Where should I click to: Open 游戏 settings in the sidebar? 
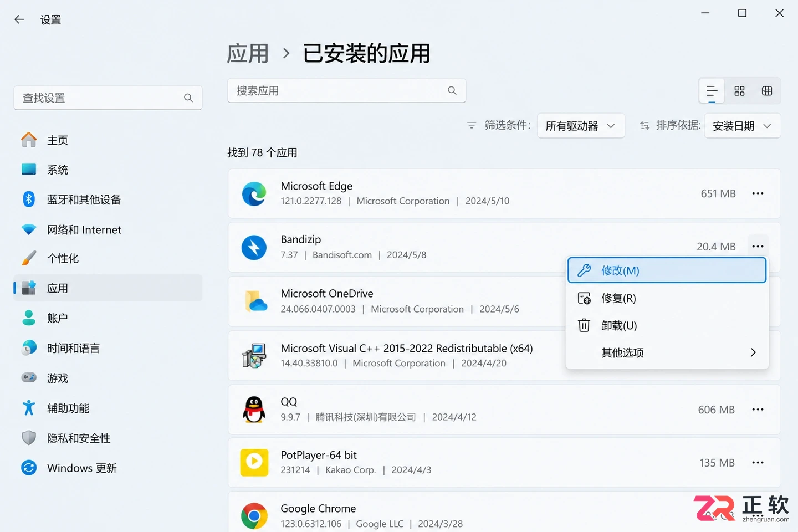(108, 378)
